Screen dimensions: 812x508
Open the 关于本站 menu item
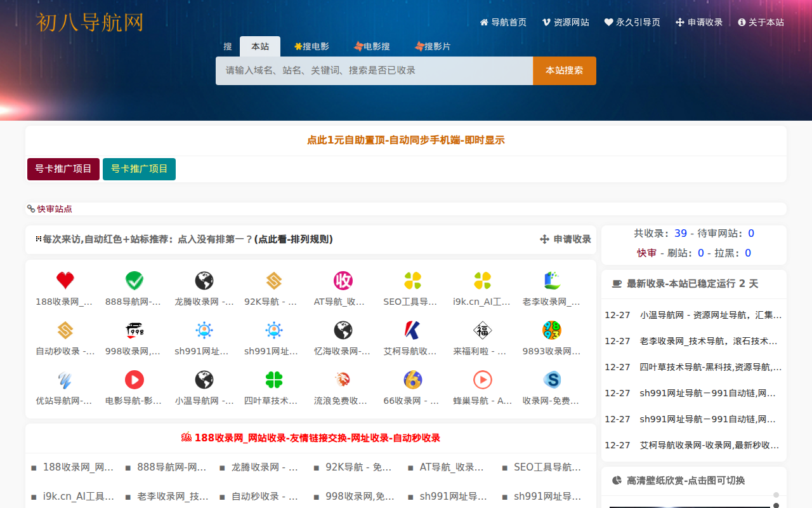point(761,22)
